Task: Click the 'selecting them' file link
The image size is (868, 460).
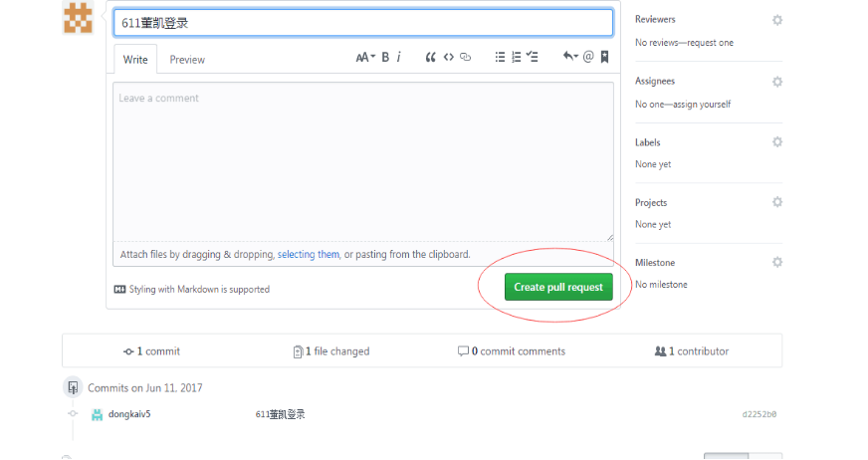Action: [309, 254]
